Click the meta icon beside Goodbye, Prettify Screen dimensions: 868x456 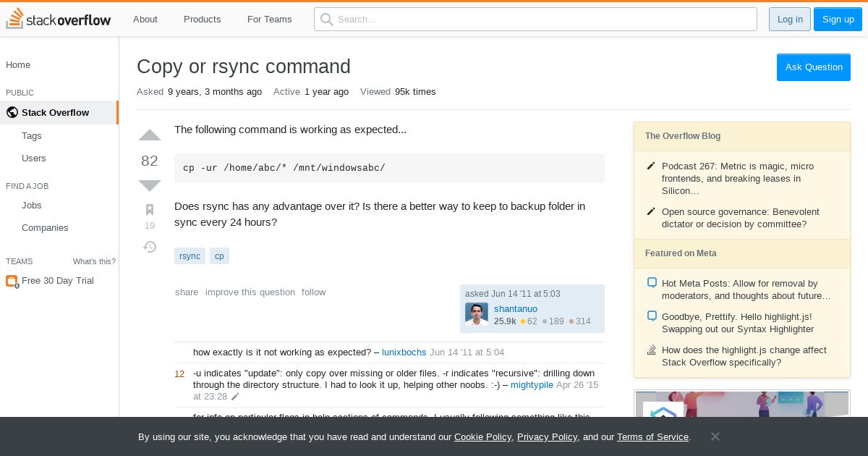pyautogui.click(x=652, y=316)
